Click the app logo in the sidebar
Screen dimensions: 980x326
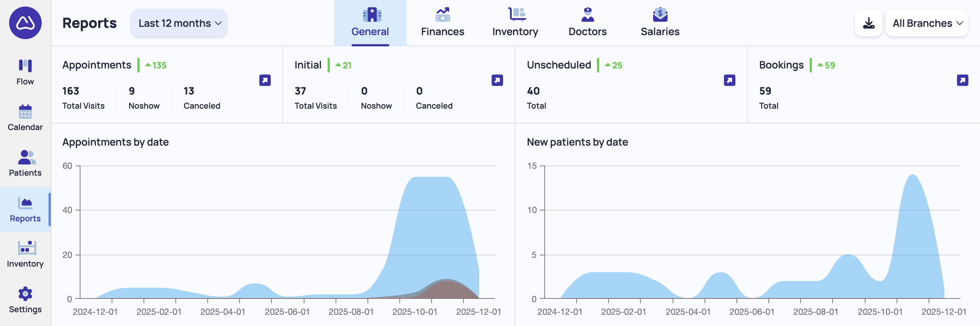25,23
